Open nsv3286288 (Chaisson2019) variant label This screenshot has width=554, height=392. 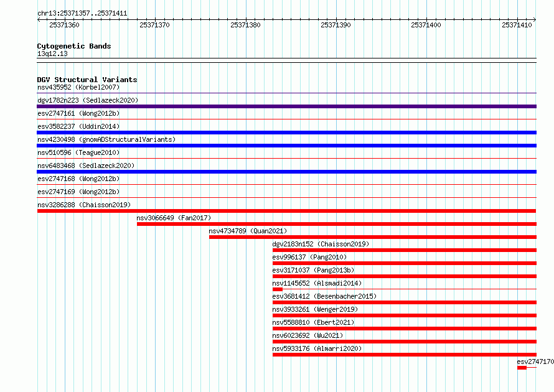click(84, 205)
